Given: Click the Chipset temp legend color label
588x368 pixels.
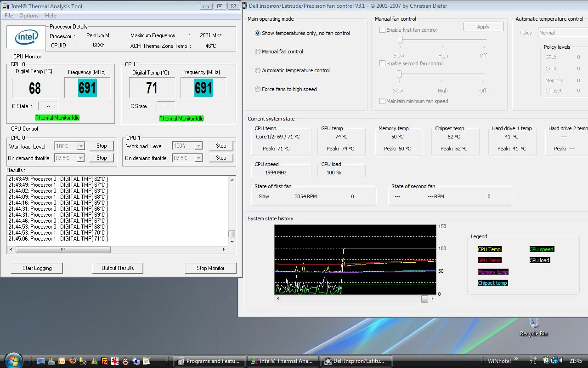Looking at the screenshot, I should click(x=492, y=283).
